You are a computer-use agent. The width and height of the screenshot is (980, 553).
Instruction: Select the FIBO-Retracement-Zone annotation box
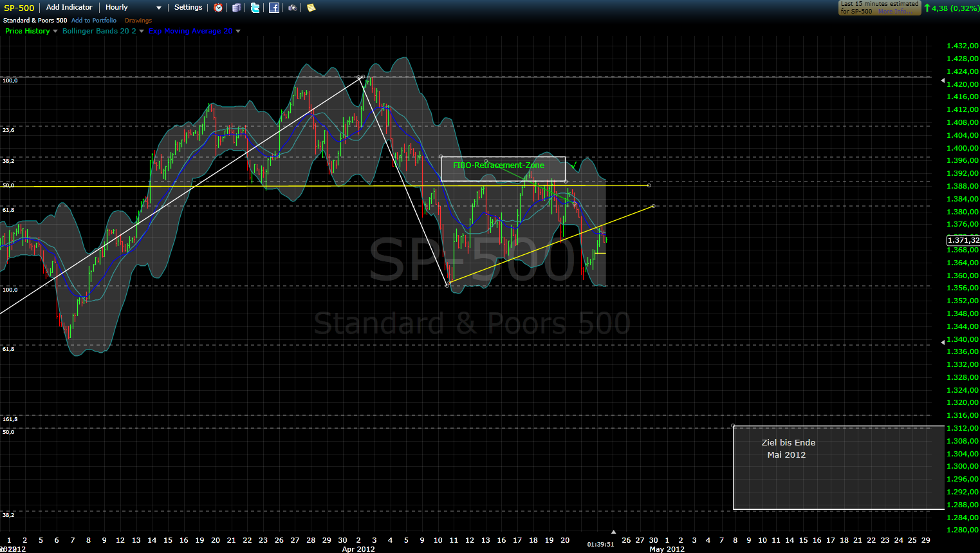click(x=503, y=169)
